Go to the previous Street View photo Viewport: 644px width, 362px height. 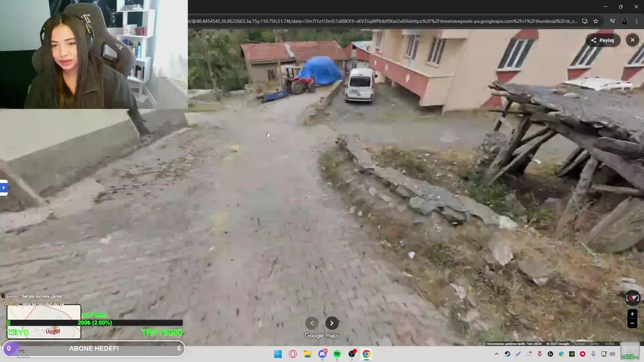click(x=312, y=323)
